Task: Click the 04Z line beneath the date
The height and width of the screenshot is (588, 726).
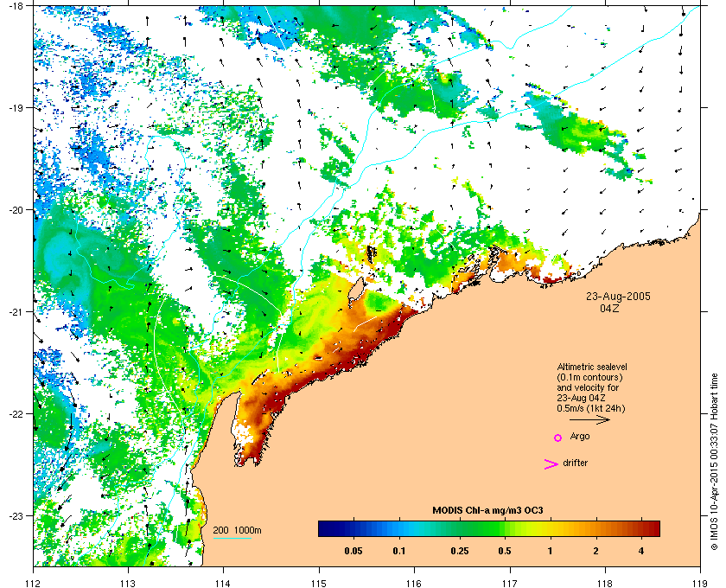Action: click(609, 308)
